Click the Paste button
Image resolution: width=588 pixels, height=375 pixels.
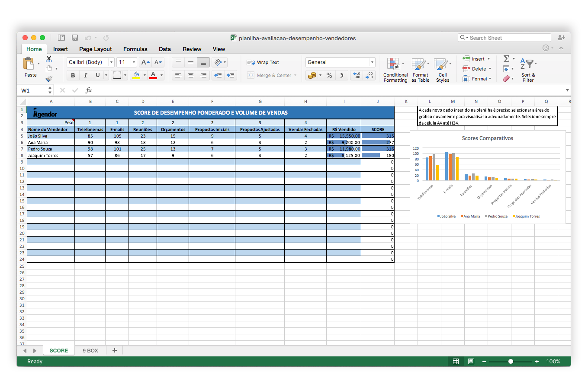pyautogui.click(x=30, y=67)
